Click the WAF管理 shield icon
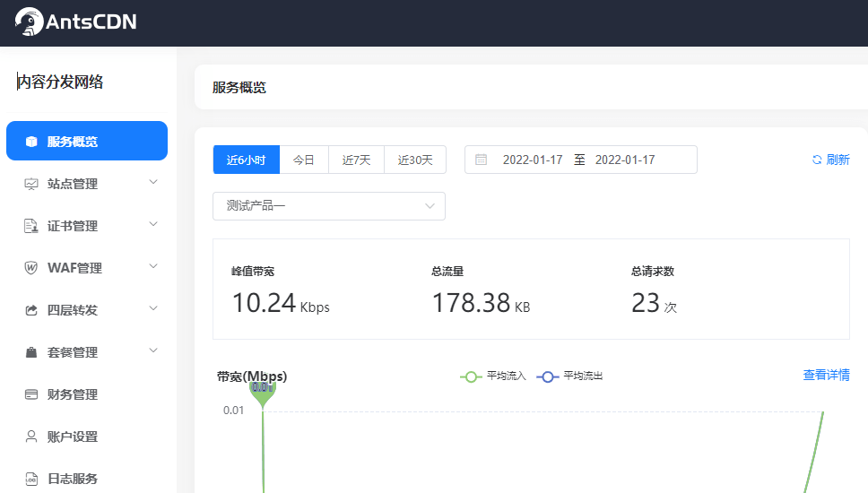868x493 pixels. pyautogui.click(x=31, y=268)
